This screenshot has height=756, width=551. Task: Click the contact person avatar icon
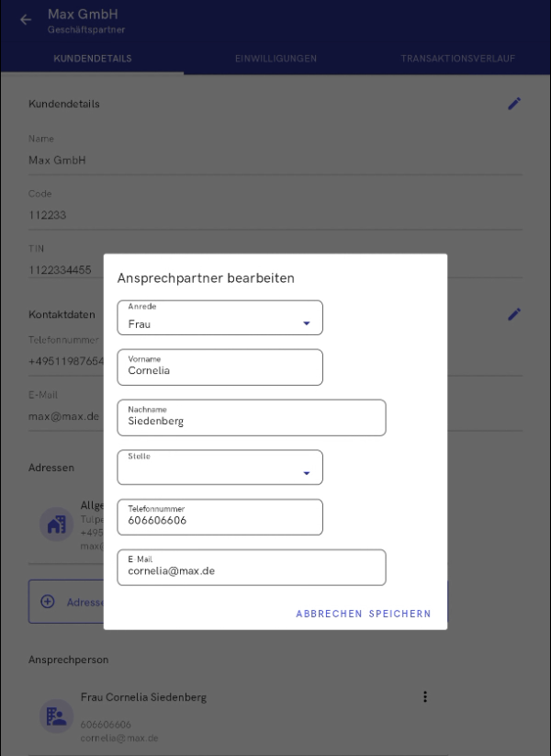tap(57, 716)
